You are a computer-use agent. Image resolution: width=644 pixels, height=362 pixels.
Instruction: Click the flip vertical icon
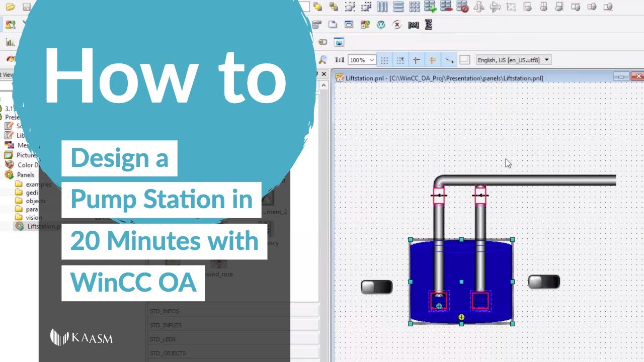click(x=495, y=7)
